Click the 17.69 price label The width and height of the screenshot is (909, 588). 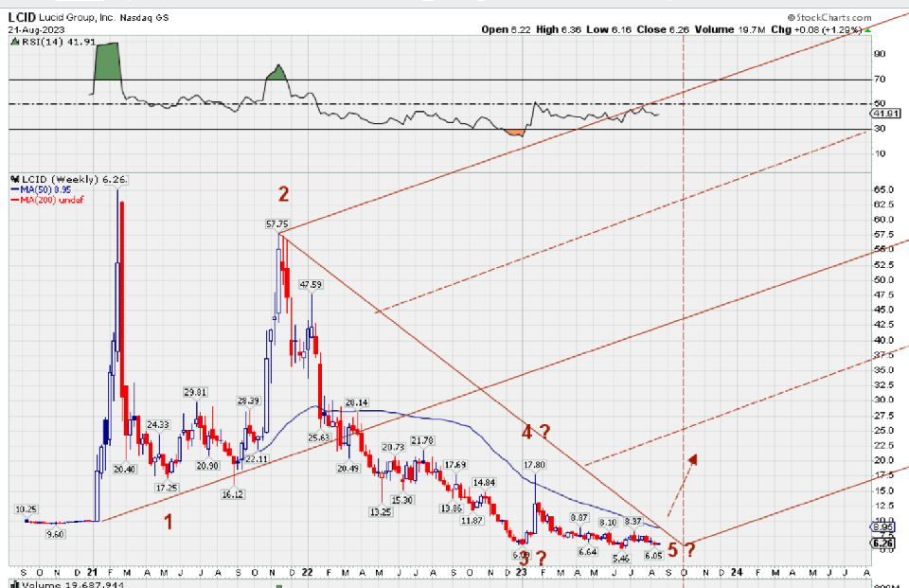click(455, 465)
